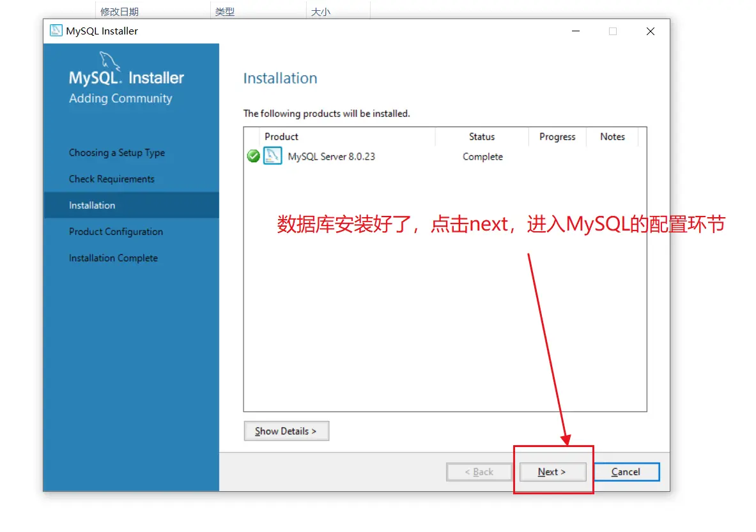Click the Cancel button

pos(626,472)
